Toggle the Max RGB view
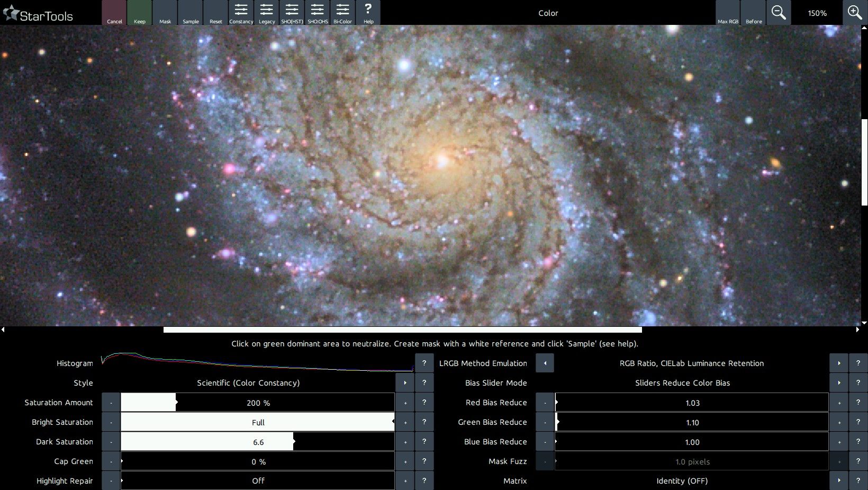The height and width of the screenshot is (490, 868). [728, 13]
